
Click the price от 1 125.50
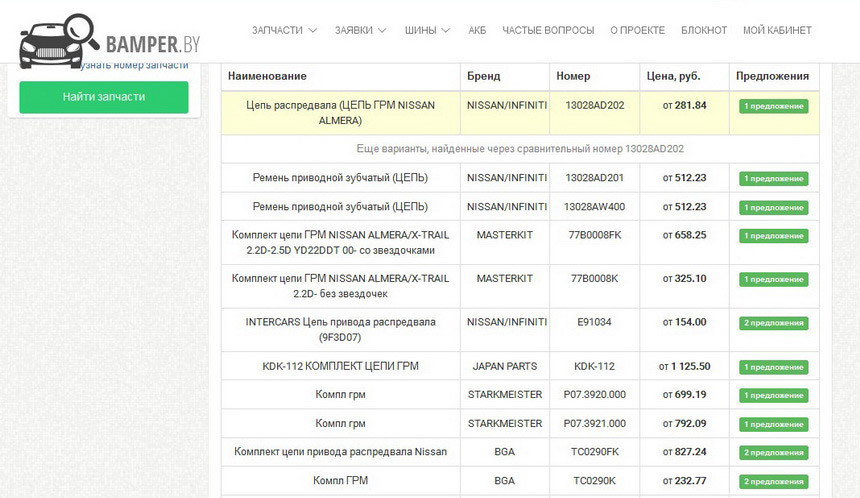click(684, 366)
